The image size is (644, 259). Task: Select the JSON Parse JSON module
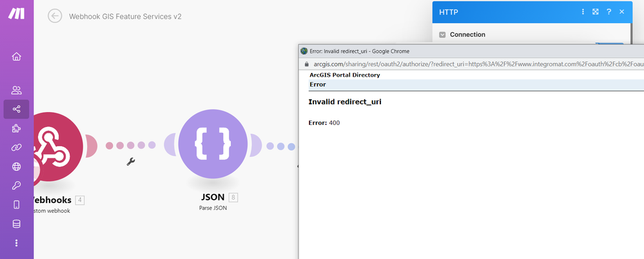[x=213, y=144]
